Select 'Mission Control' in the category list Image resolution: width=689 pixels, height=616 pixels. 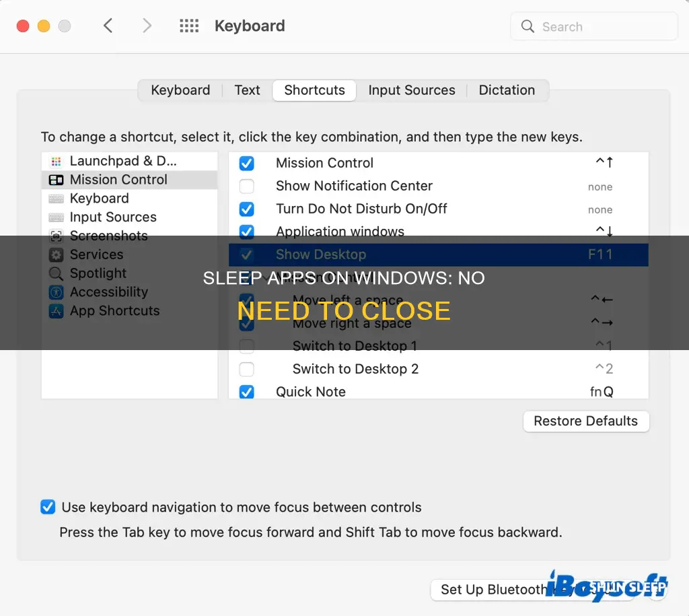[129, 180]
